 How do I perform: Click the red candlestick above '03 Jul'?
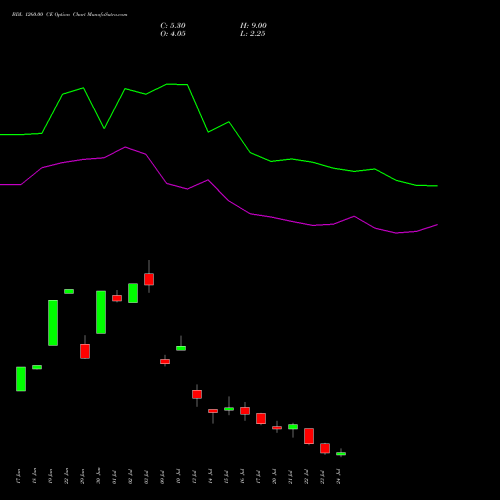pos(149,279)
